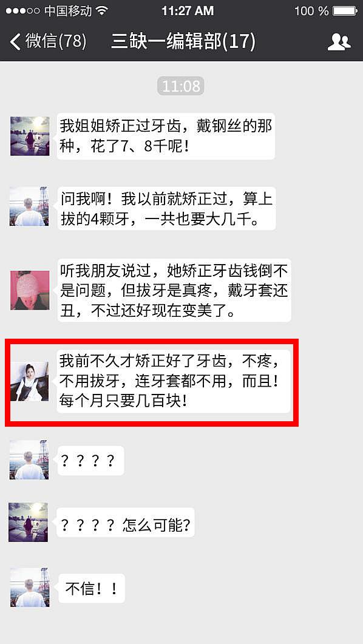The width and height of the screenshot is (363, 644).
Task: Tap the avatar beside "？？？？怎么可能?"
Action: click(x=29, y=522)
